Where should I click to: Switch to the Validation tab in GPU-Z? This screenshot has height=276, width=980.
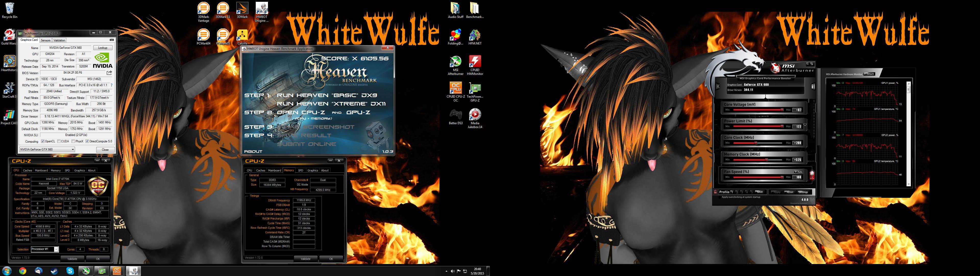pyautogui.click(x=59, y=40)
